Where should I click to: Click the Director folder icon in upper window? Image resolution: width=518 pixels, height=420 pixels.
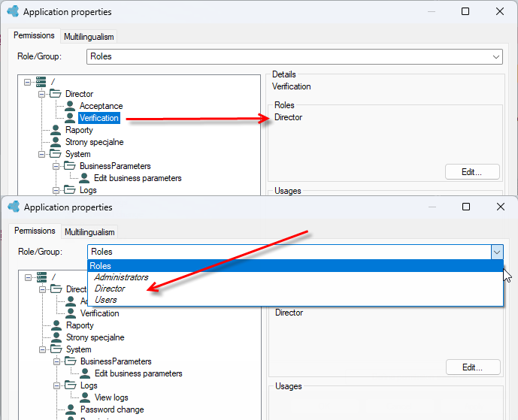tap(56, 94)
